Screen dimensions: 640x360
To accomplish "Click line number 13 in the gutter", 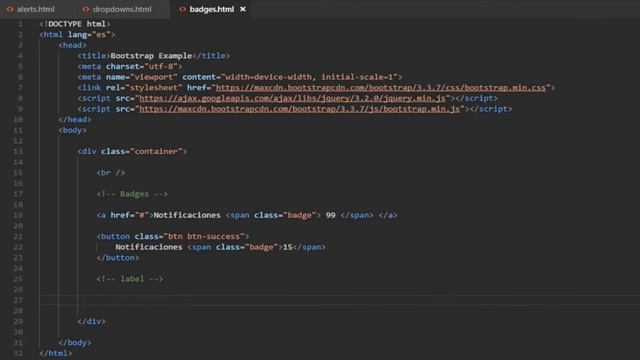I will click(x=18, y=151).
